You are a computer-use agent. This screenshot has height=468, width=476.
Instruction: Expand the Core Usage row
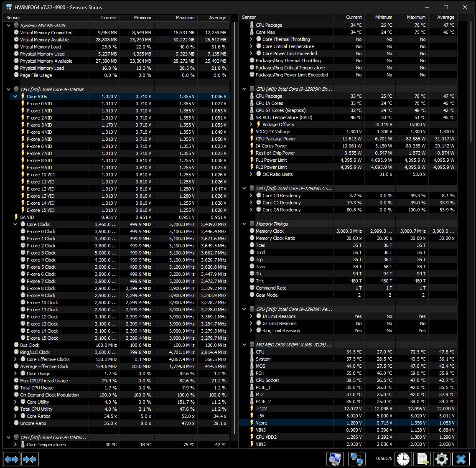point(15,373)
